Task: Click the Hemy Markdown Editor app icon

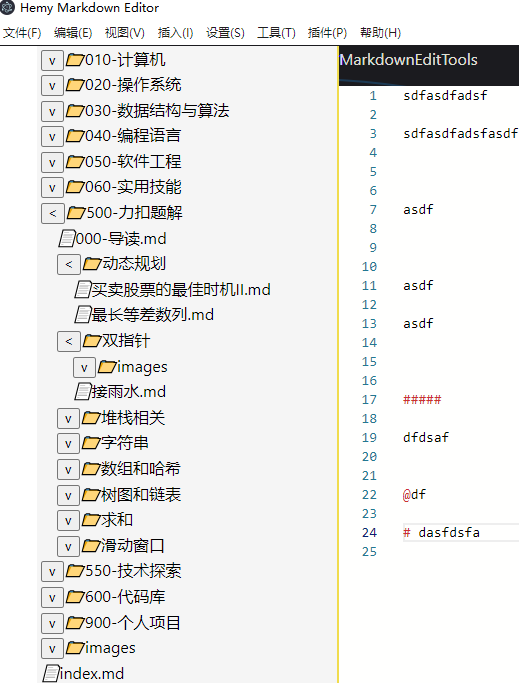Action: (x=7, y=7)
